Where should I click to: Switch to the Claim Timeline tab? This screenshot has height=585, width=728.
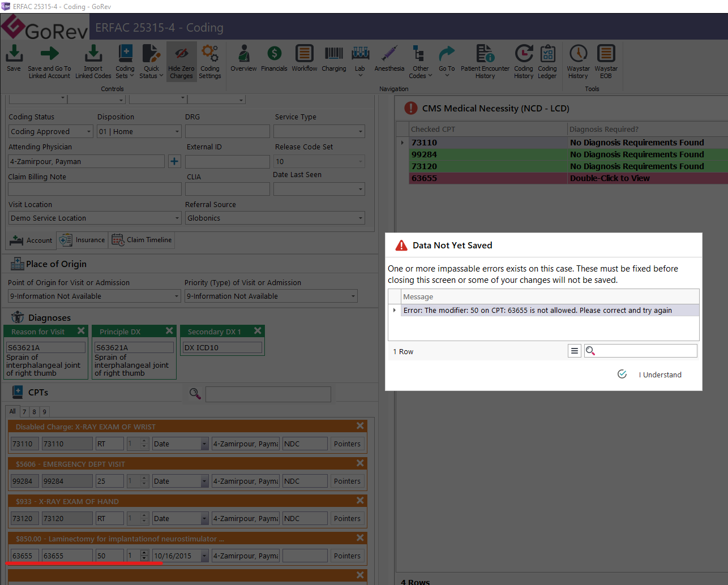click(x=142, y=240)
